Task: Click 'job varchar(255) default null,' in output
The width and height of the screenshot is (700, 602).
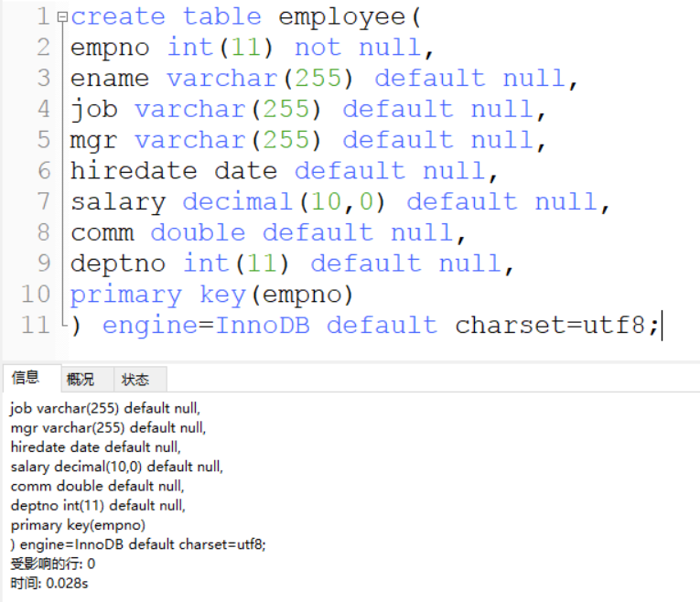Action: coord(105,409)
